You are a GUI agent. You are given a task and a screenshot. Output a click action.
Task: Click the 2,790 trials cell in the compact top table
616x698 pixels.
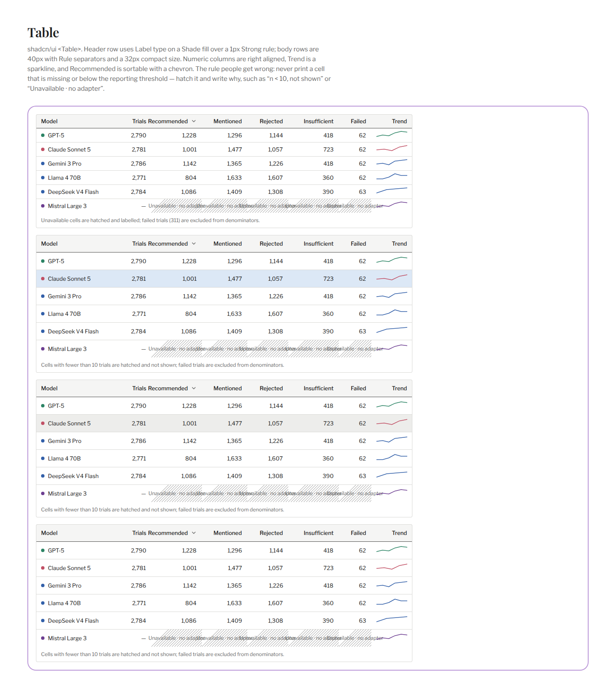tap(139, 135)
